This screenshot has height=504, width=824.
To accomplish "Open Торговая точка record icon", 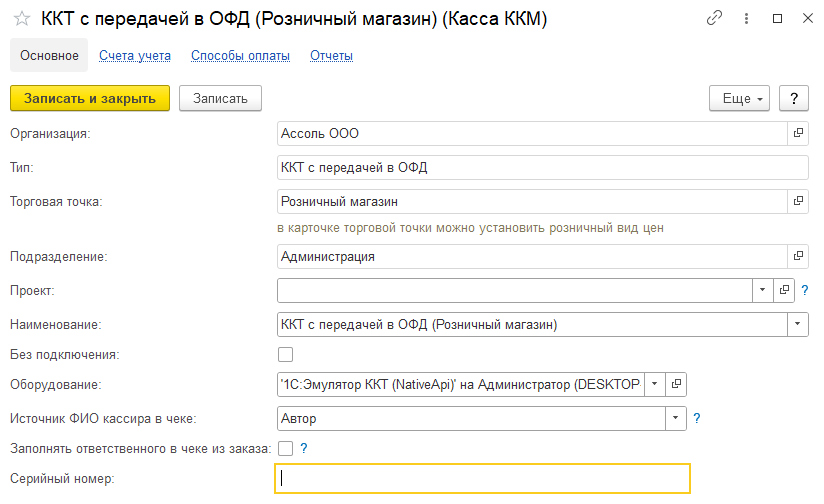I will pos(798,201).
